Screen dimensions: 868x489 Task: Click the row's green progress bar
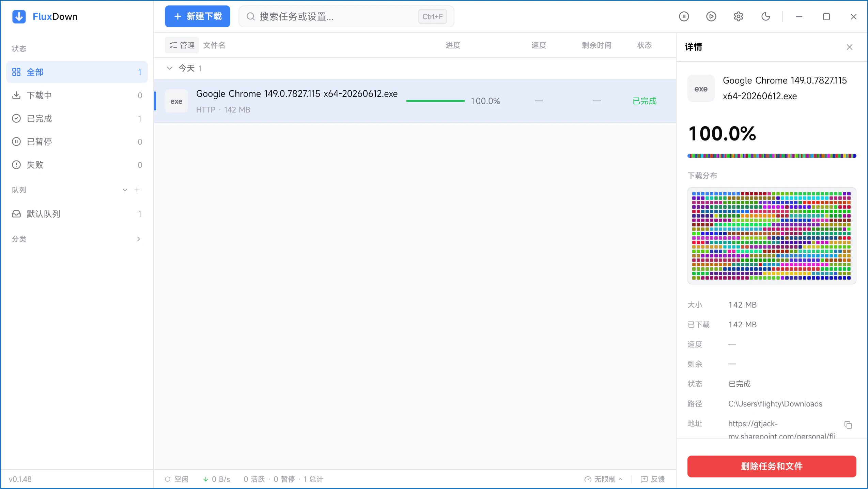435,101
